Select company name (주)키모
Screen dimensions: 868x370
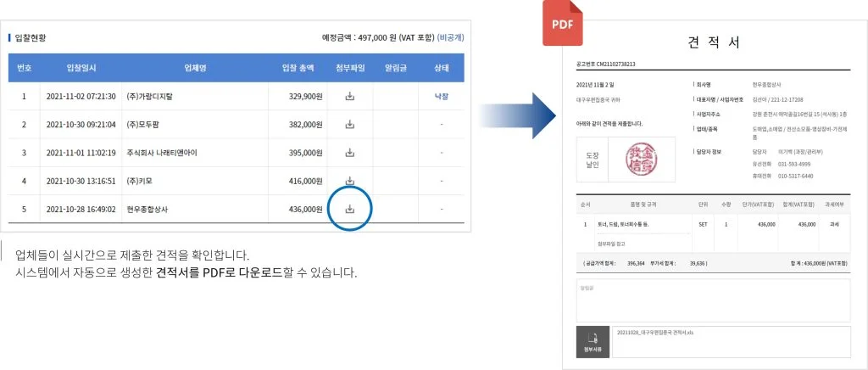[142, 181]
